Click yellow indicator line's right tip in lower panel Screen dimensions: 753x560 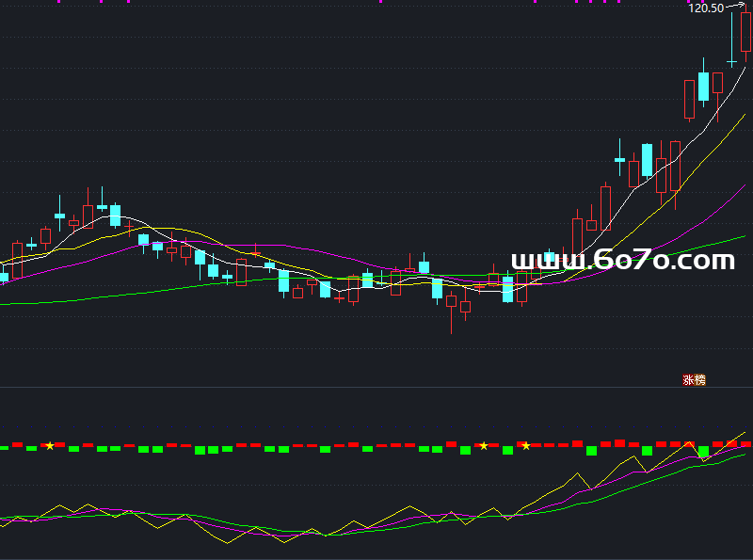pos(744,434)
